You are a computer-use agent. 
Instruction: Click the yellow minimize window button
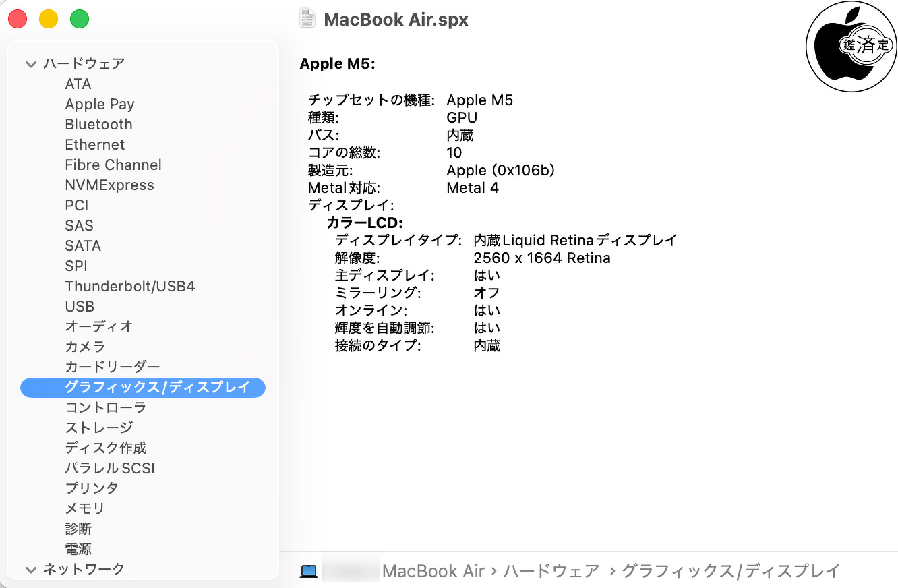coord(49,19)
